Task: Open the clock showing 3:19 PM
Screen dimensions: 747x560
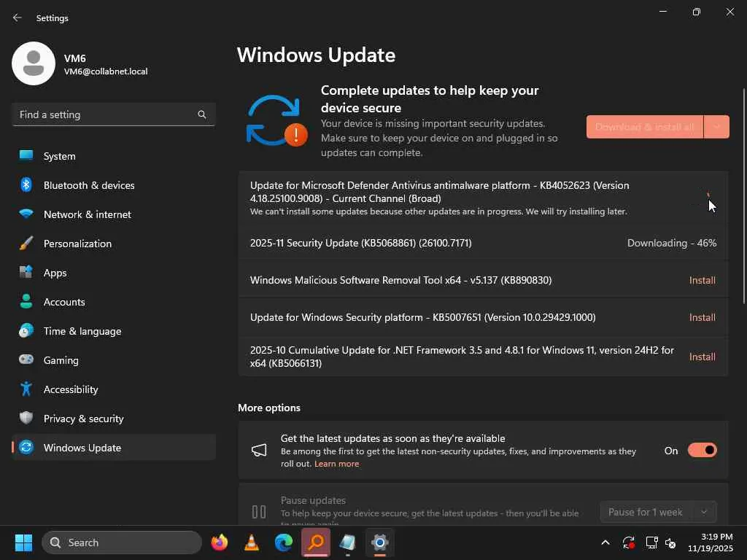Action: pos(711,542)
